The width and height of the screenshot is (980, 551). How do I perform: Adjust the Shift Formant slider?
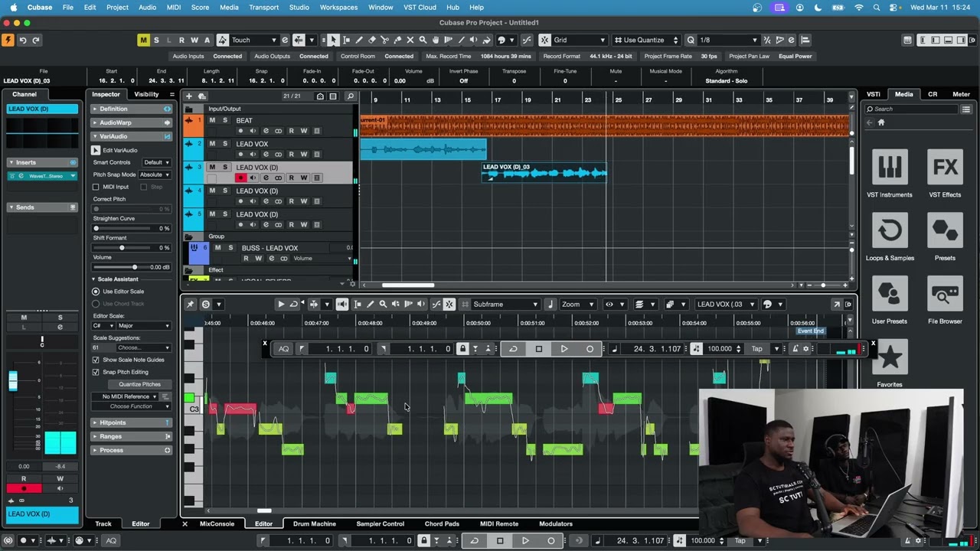pos(122,248)
